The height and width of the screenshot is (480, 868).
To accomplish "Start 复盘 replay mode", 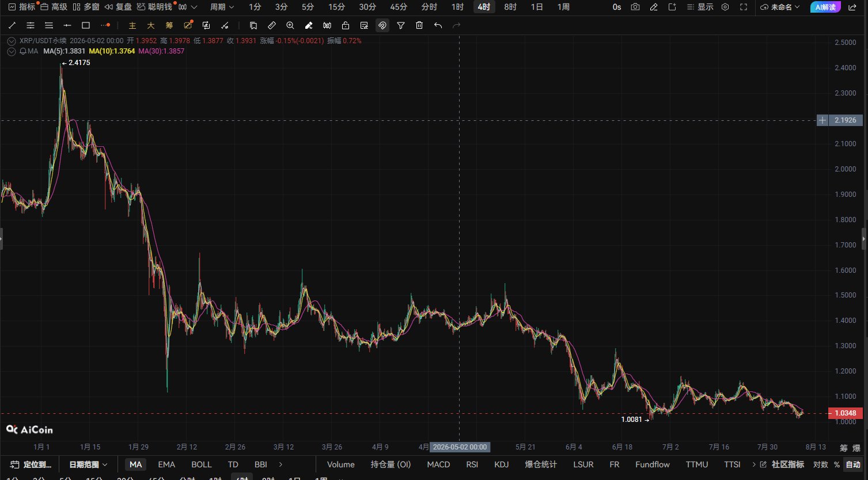I will click(x=118, y=7).
